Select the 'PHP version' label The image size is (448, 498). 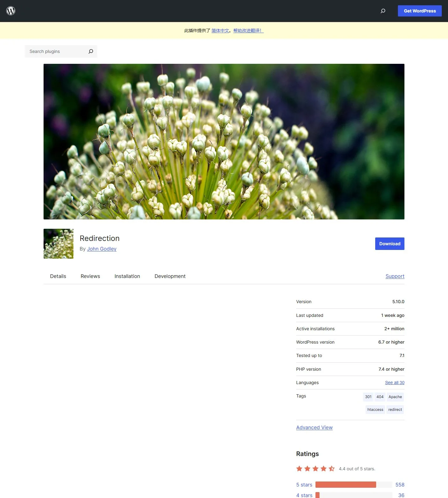coord(309,369)
